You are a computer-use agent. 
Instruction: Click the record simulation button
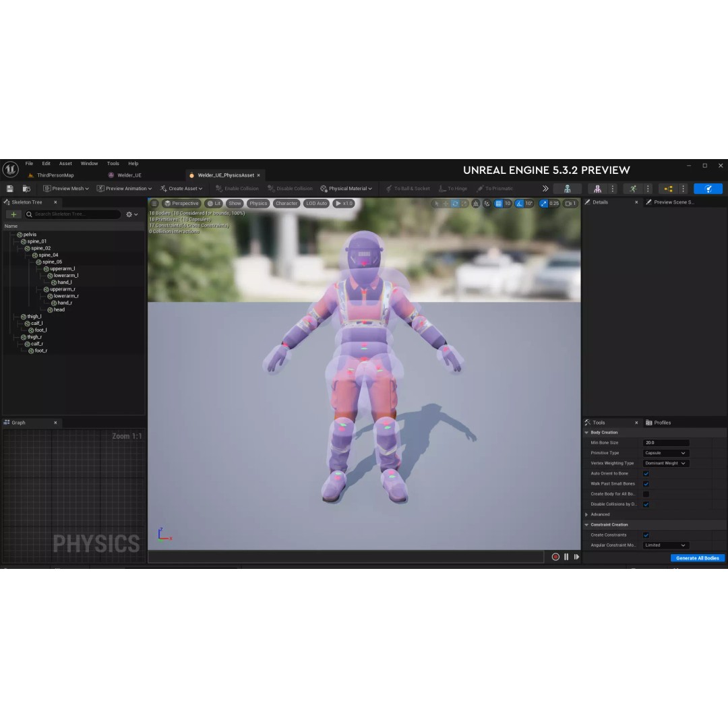coord(555,557)
